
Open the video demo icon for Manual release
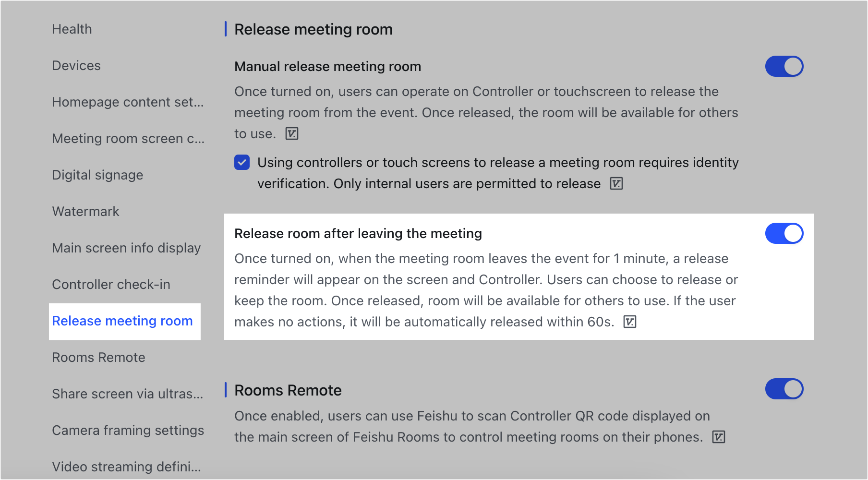[x=291, y=134]
